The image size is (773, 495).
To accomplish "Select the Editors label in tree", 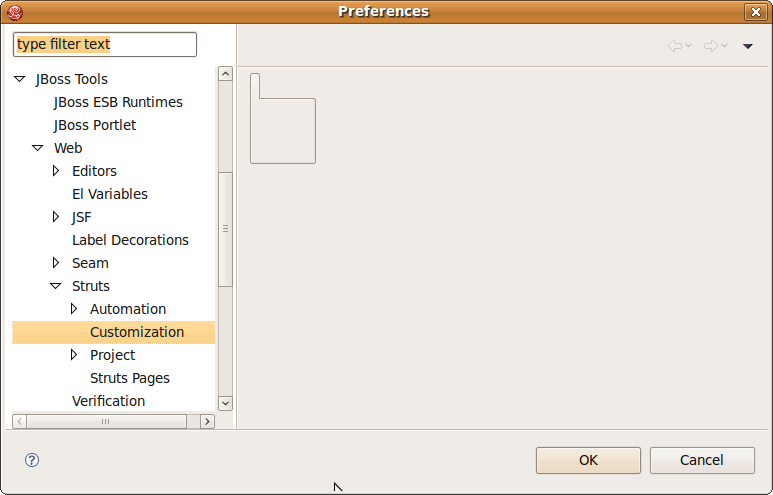I will tap(95, 171).
